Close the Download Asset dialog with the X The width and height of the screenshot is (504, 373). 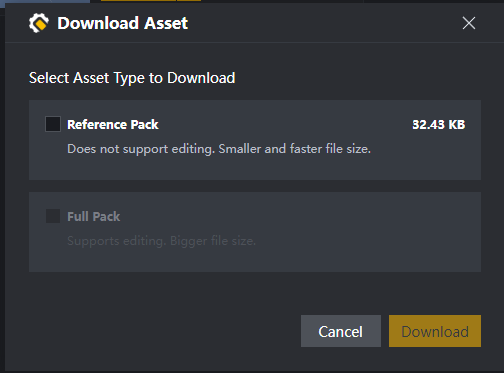click(469, 23)
